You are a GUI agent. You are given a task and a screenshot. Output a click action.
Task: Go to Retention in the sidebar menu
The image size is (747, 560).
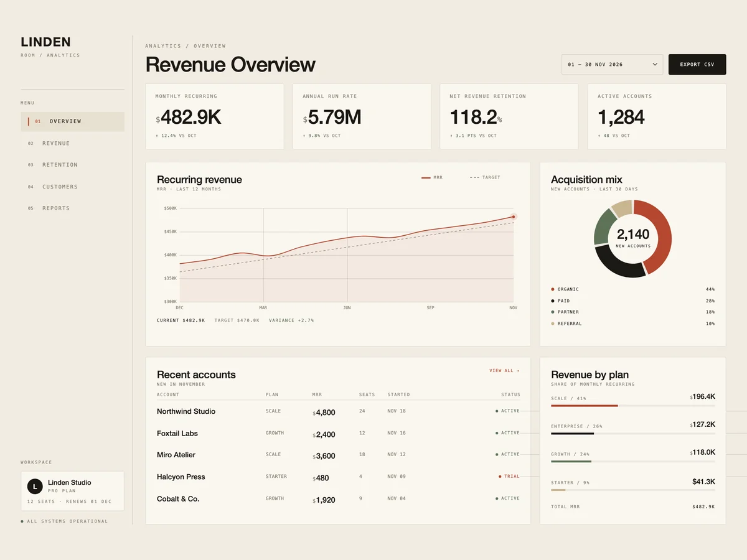(72, 165)
